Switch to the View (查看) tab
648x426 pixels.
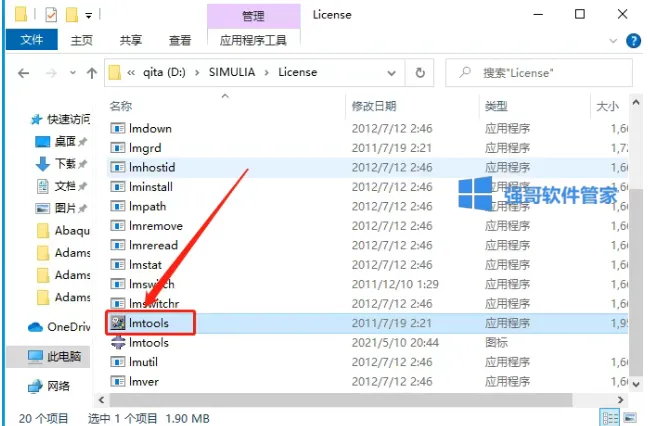coord(180,40)
